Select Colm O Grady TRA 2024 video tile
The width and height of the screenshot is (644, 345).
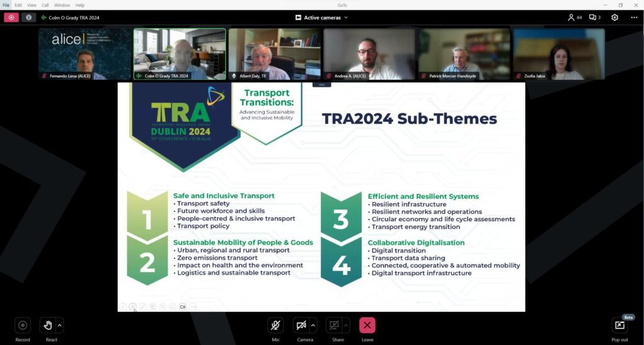(179, 54)
